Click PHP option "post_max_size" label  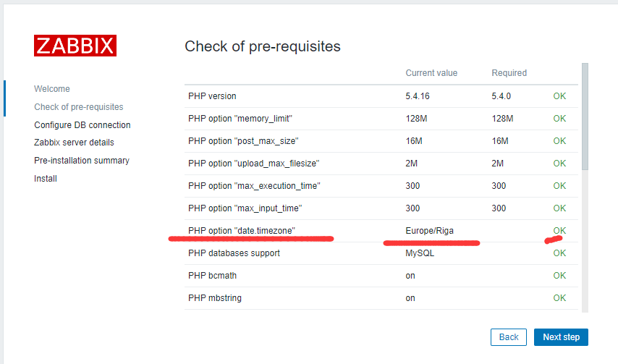(x=243, y=141)
